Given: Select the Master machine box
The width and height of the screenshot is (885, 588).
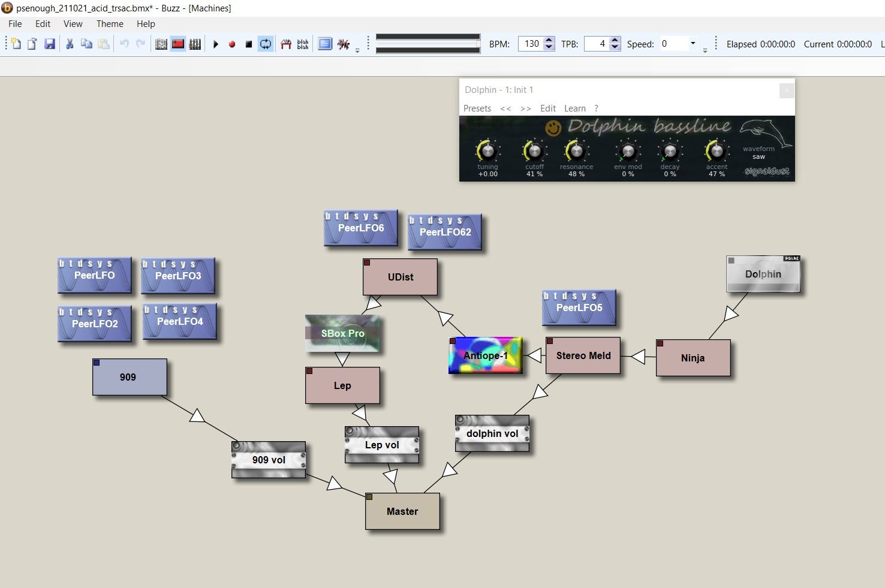Looking at the screenshot, I should point(402,511).
